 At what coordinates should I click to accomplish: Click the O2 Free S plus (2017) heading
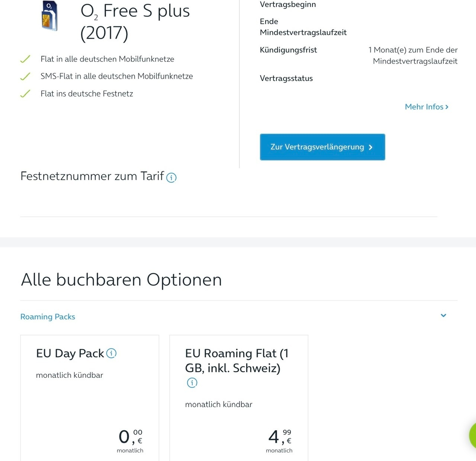135,22
